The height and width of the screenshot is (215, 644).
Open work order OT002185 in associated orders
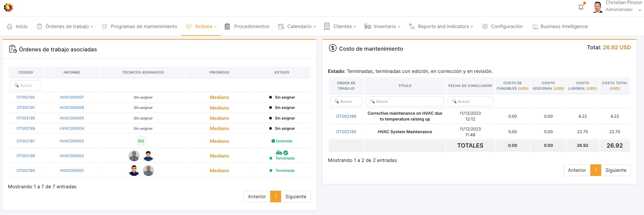[26, 170]
